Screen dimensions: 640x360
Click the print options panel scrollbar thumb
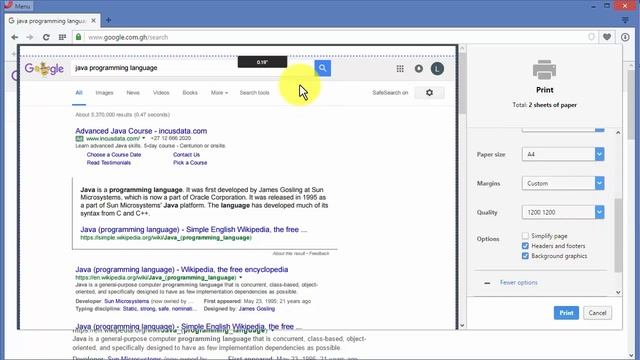(x=618, y=235)
